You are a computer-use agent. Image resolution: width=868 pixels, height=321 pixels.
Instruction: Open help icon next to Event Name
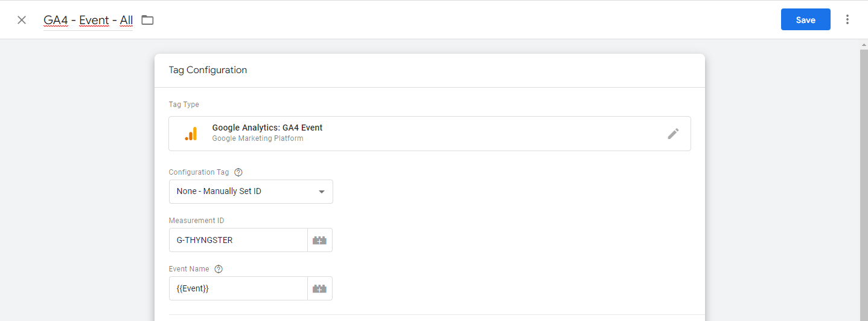pos(219,269)
